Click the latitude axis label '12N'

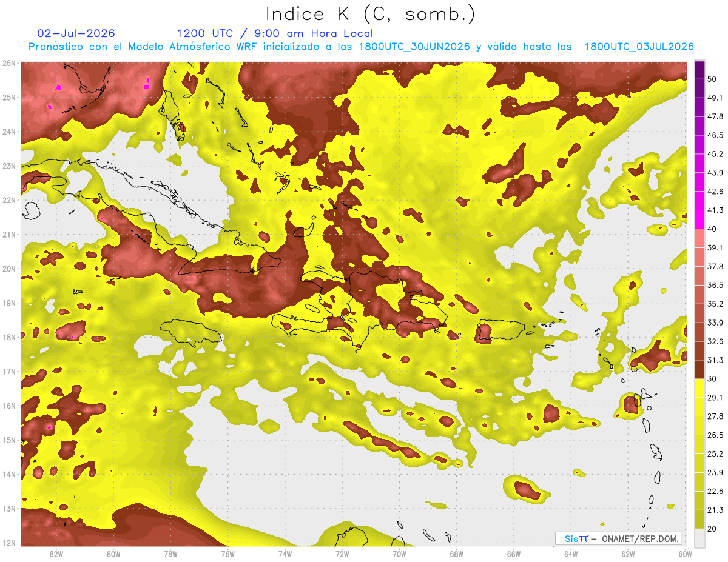8,543
